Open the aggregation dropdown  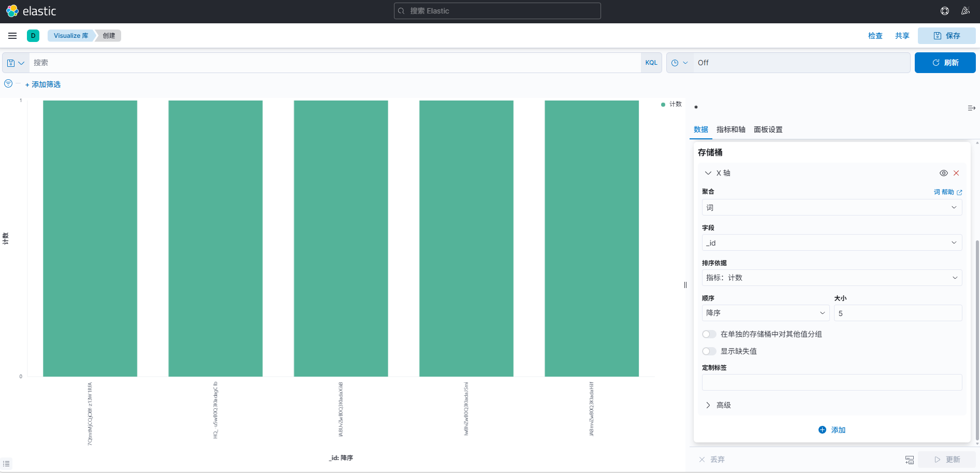coord(831,208)
